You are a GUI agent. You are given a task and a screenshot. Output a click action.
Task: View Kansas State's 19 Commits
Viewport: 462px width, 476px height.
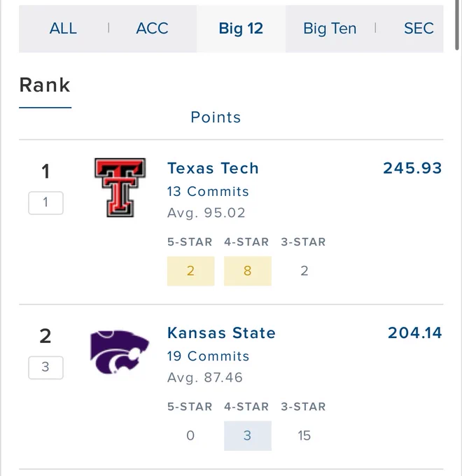point(208,356)
